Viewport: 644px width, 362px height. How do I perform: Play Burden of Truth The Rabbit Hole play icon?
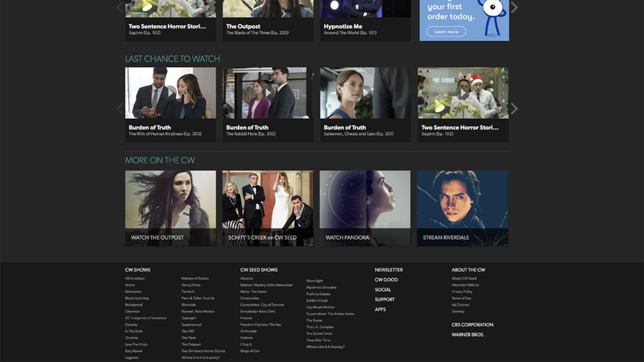[268, 93]
